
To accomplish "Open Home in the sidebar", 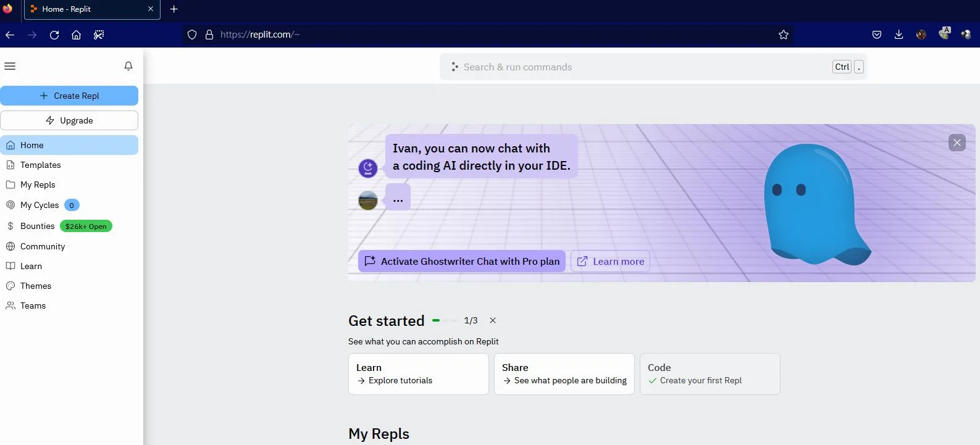I will coord(69,145).
